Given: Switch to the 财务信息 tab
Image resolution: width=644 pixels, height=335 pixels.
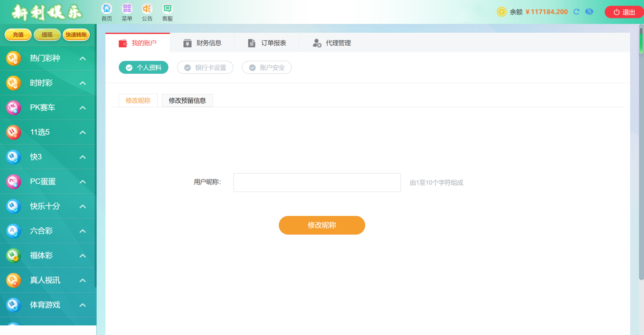Looking at the screenshot, I should pyautogui.click(x=202, y=43).
